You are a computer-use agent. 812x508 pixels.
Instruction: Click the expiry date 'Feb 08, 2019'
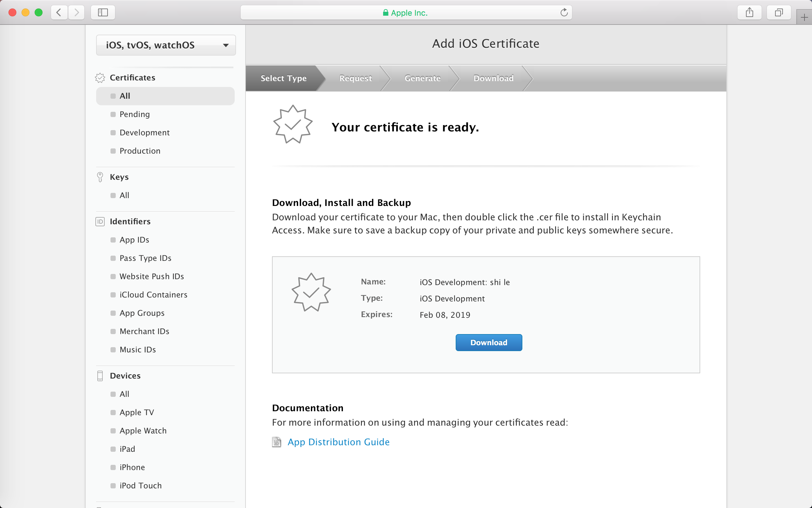tap(445, 315)
